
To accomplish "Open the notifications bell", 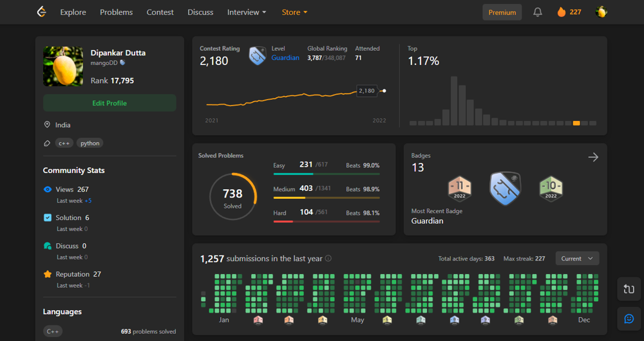I will tap(538, 12).
